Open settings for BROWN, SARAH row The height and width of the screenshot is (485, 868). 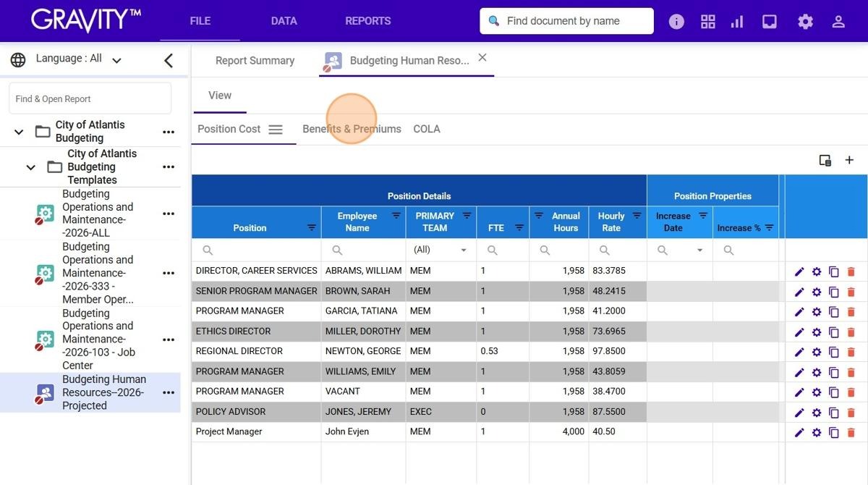click(817, 292)
